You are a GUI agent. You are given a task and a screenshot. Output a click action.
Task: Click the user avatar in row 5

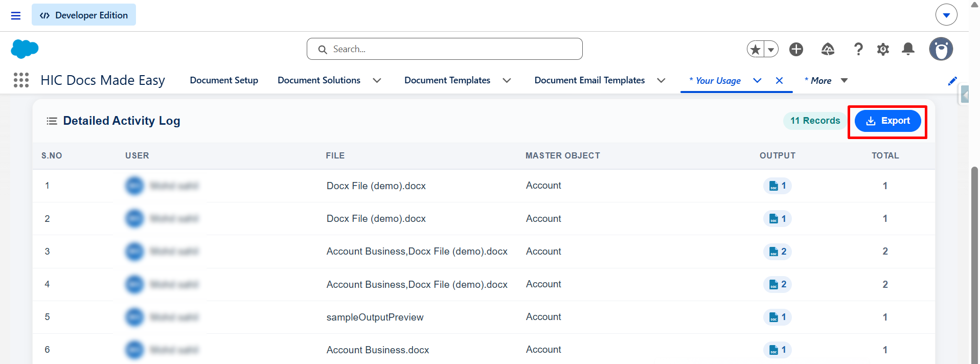click(x=134, y=317)
